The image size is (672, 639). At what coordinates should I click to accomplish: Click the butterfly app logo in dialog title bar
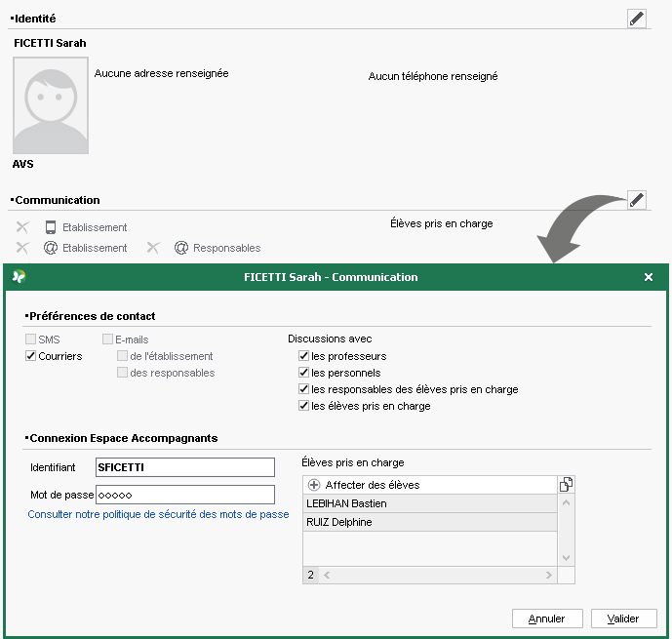click(x=19, y=277)
